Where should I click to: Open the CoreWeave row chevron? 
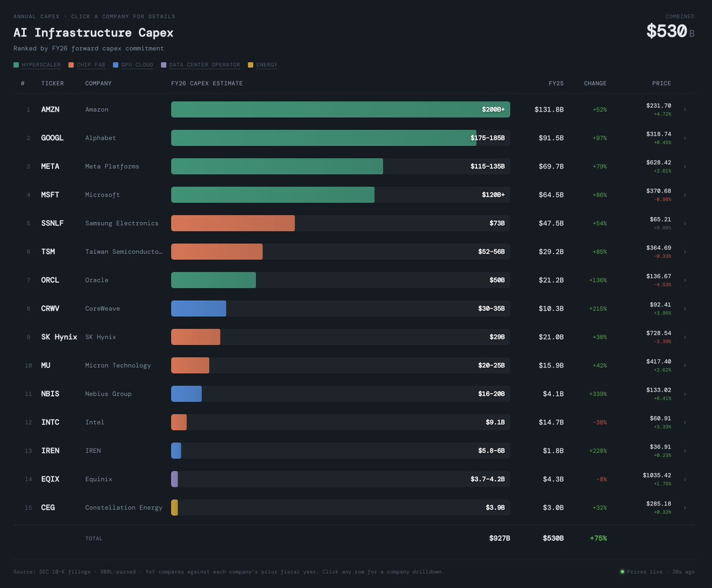[685, 309]
